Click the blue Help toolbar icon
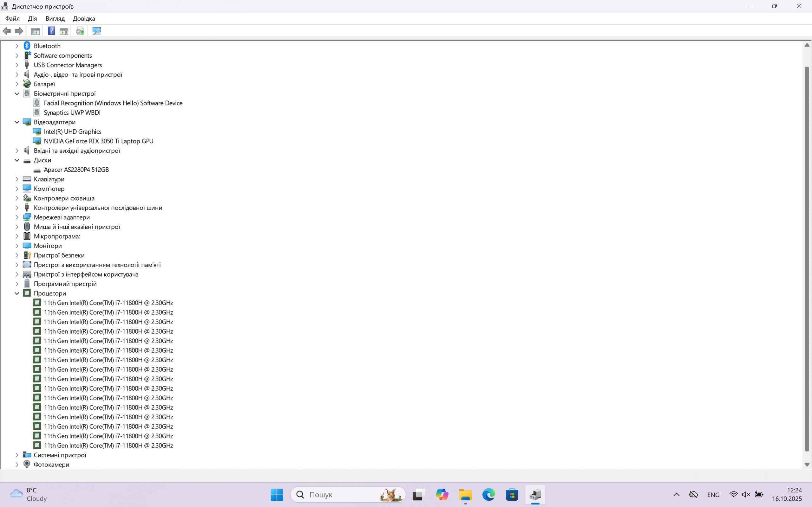Screen dimensions: 812x507 tap(51, 31)
